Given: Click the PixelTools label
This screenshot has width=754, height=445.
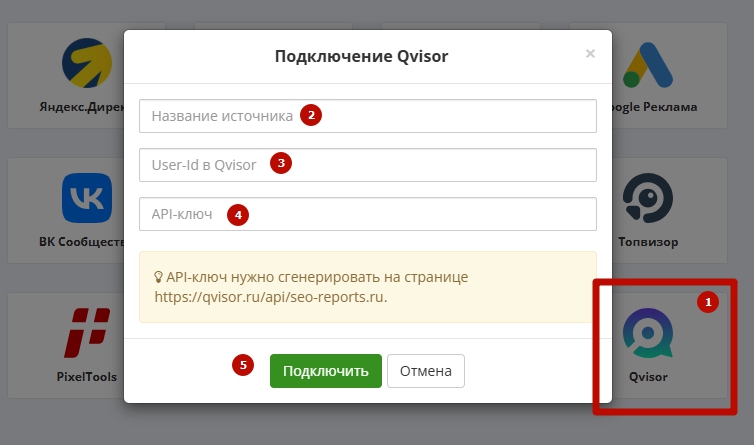Looking at the screenshot, I should tap(87, 377).
